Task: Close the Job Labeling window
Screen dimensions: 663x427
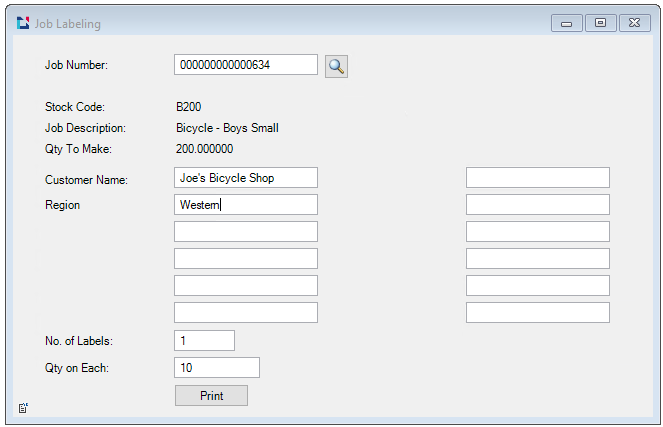Action: [x=635, y=23]
